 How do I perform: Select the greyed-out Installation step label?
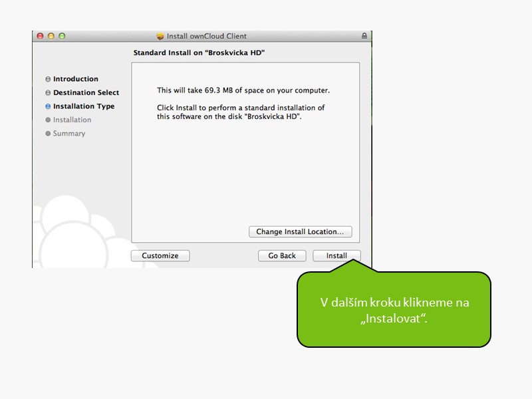tap(72, 120)
